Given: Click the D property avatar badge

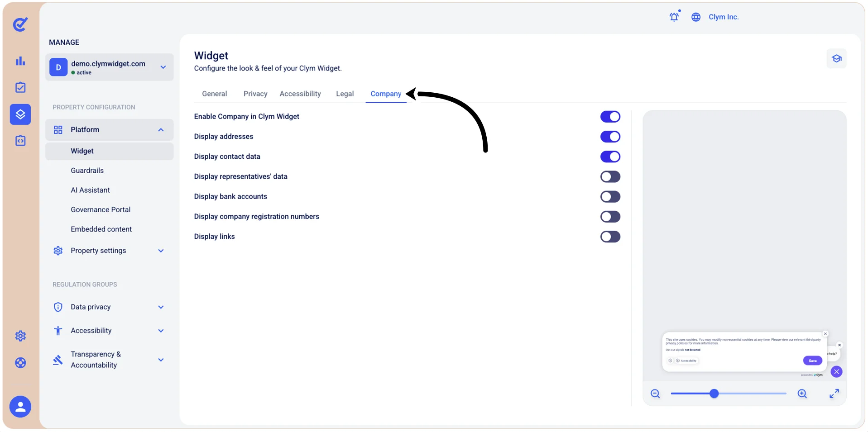Looking at the screenshot, I should 58,67.
